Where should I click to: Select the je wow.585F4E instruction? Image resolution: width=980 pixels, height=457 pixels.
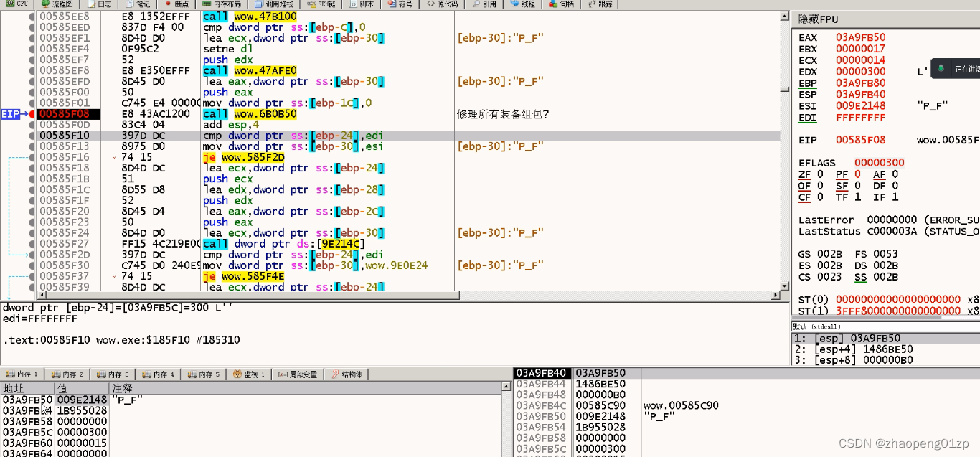point(243,276)
